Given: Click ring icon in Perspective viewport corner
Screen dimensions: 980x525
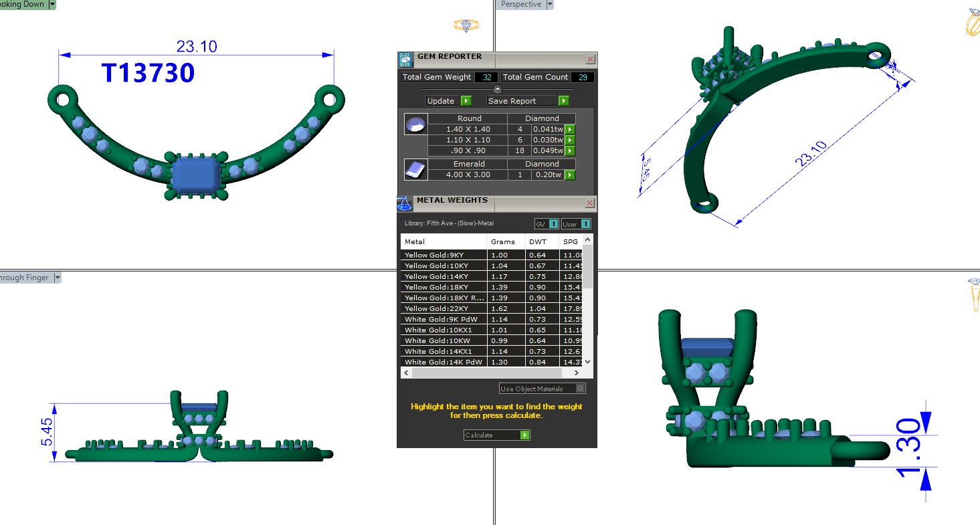Looking at the screenshot, I should [973, 22].
